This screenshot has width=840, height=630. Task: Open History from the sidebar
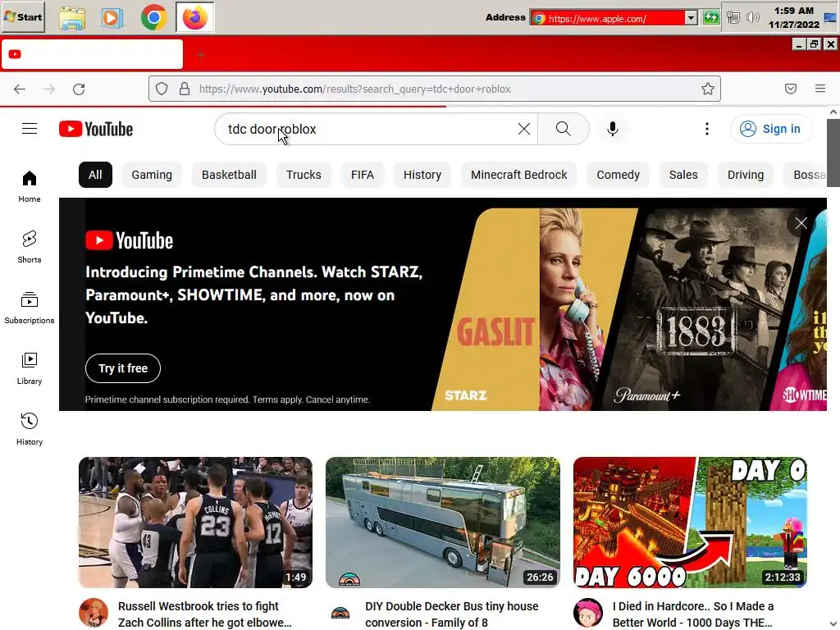30,429
